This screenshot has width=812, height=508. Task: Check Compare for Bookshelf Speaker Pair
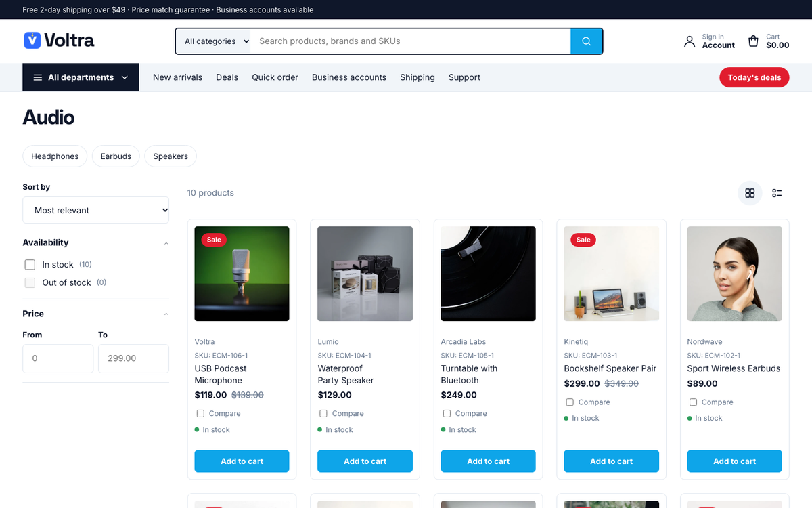pos(570,402)
